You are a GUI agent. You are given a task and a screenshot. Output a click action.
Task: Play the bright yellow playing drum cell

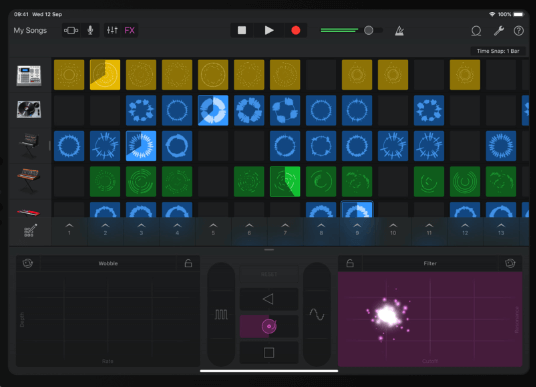pyautogui.click(x=105, y=75)
